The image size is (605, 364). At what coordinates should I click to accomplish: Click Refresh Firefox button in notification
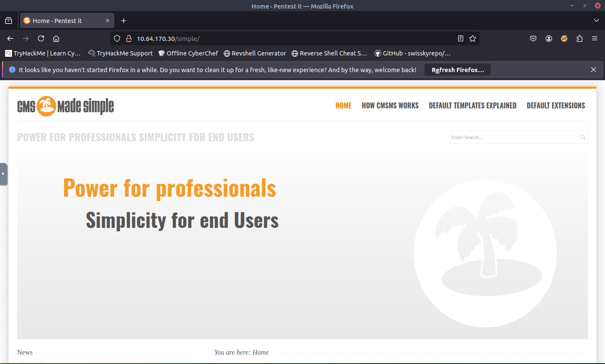(457, 70)
